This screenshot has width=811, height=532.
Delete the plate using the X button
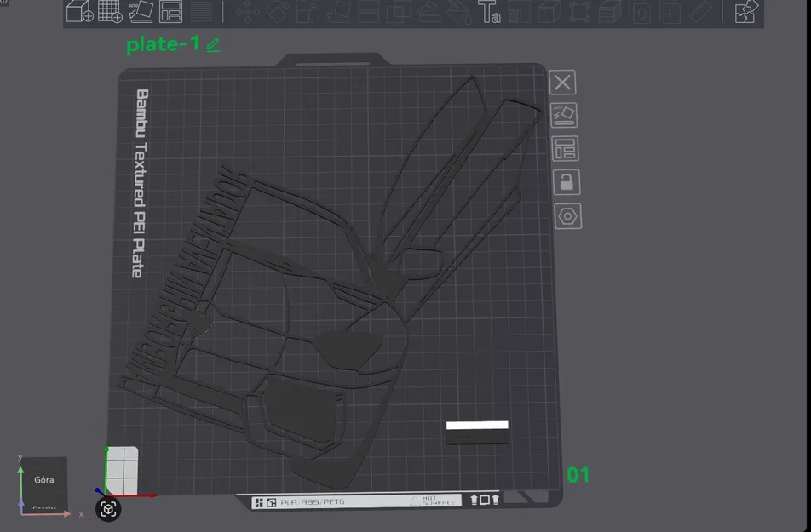tap(562, 82)
